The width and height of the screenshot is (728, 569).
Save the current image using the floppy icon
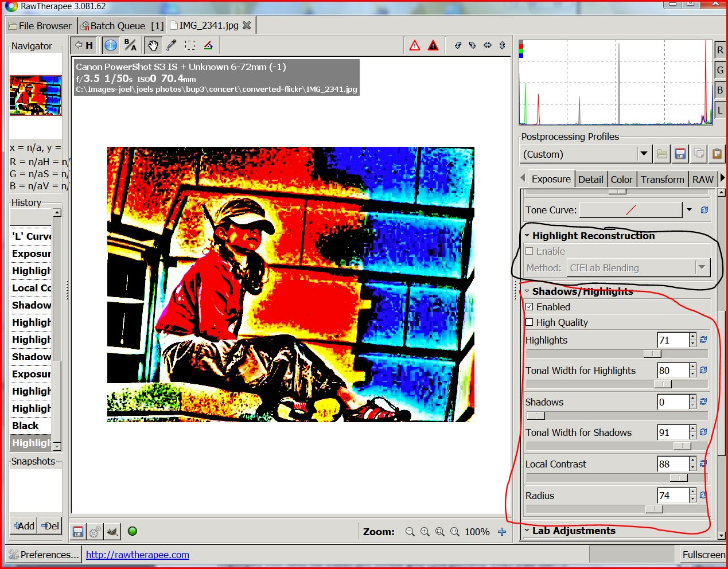77,531
